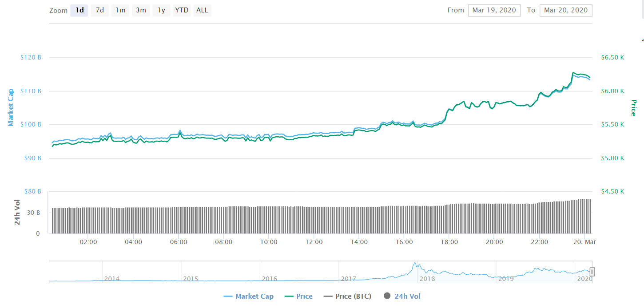Toggle the 24h Vol legend series
The height and width of the screenshot is (308, 644).
(402, 296)
